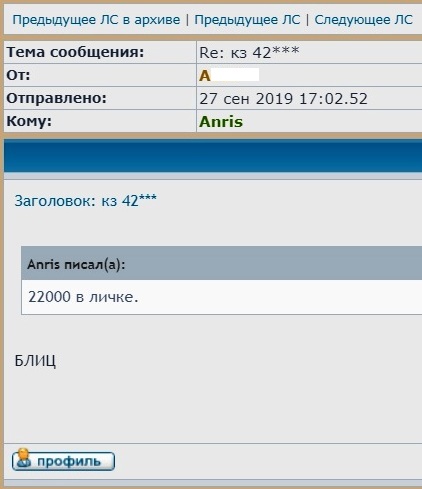This screenshot has width=422, height=489.
Task: Click the redacted sender name box
Action: coord(235,75)
